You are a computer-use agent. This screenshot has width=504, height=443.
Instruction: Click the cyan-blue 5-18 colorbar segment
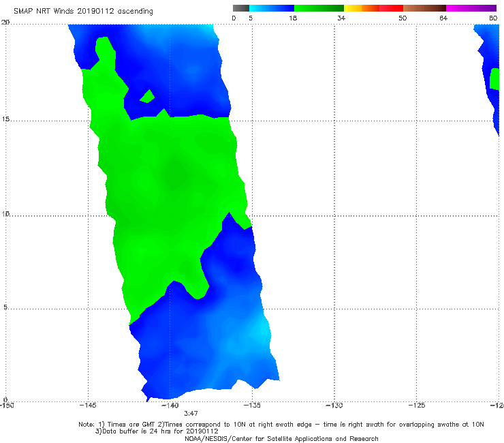point(272,8)
